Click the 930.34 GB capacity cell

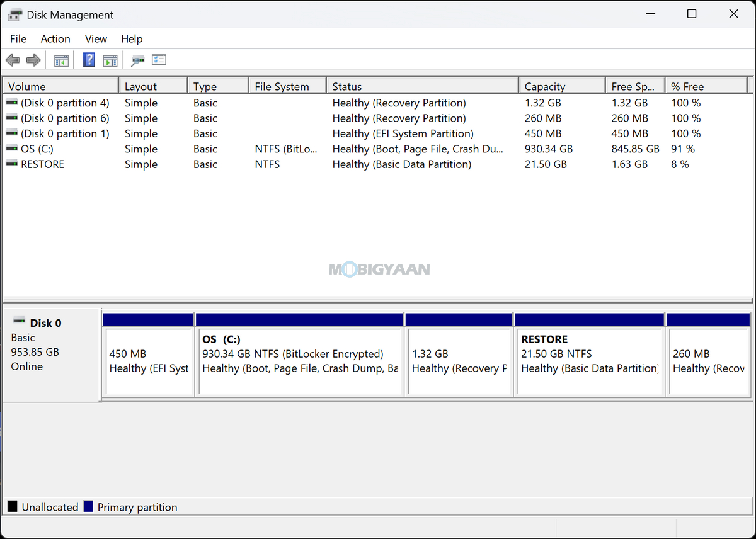point(549,149)
